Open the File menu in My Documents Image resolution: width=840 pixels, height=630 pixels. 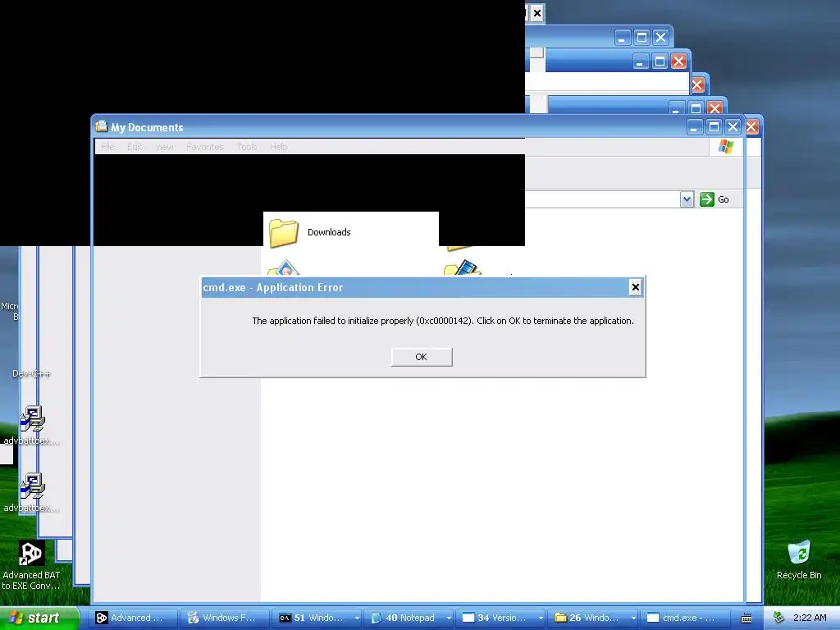click(x=107, y=147)
